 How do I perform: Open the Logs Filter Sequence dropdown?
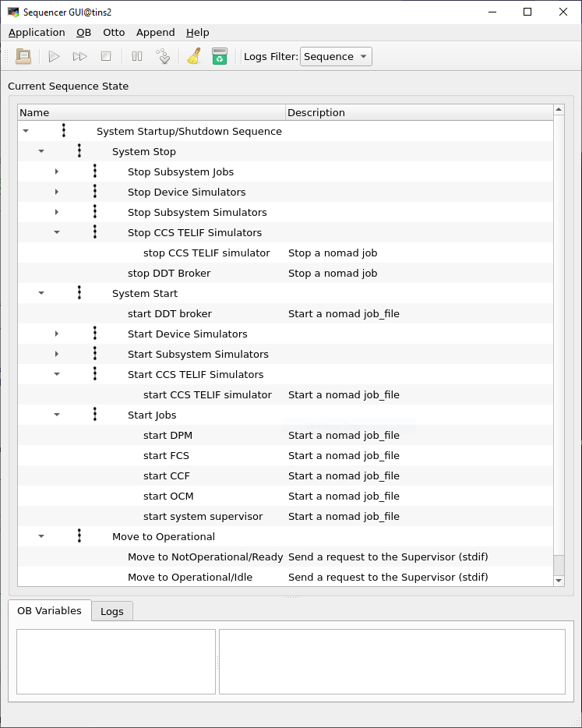[x=336, y=56]
